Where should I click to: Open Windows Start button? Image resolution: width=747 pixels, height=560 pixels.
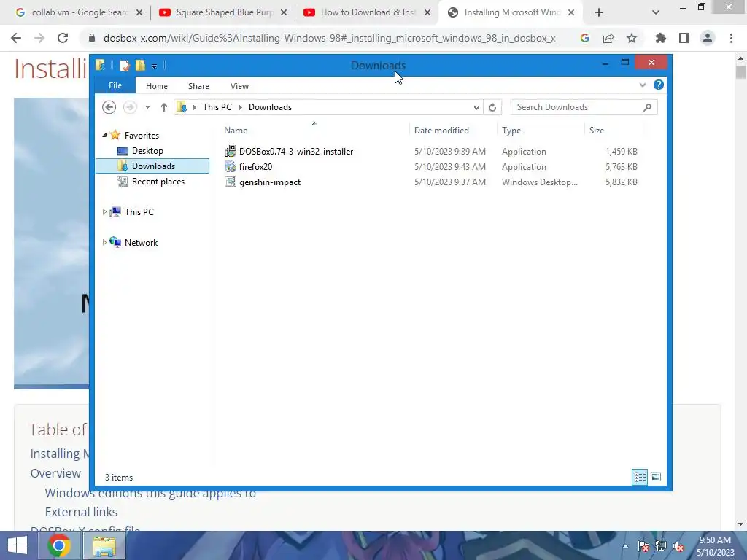click(18, 545)
